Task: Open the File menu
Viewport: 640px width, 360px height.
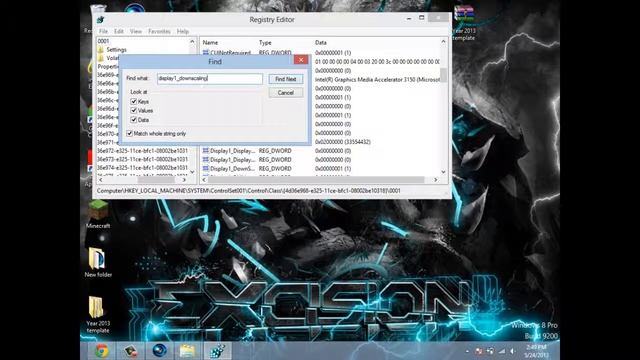Action: pyautogui.click(x=103, y=31)
